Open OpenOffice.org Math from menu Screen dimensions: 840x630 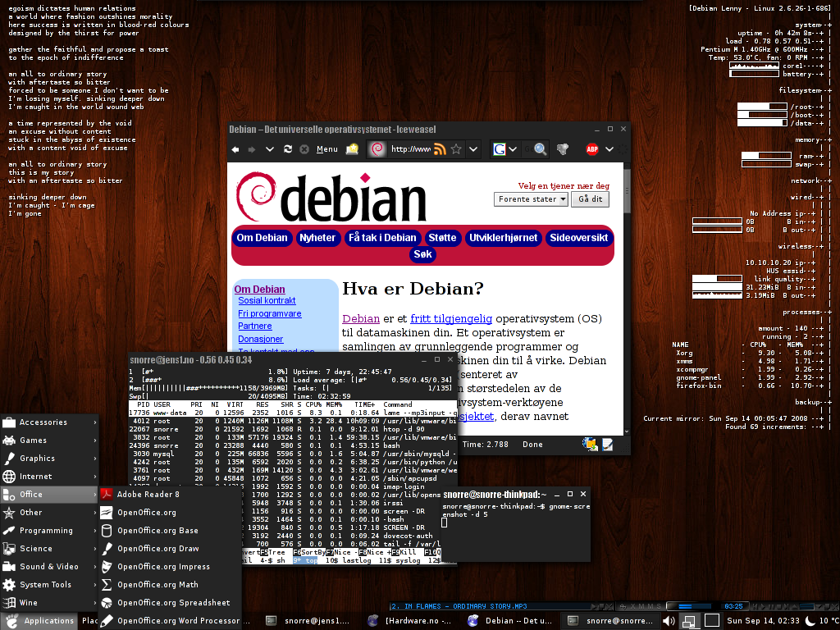[157, 585]
